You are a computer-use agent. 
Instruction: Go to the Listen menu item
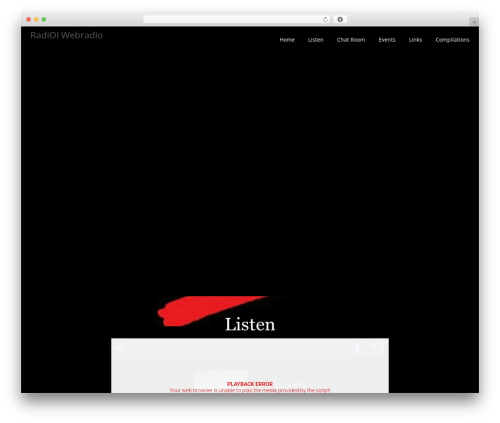tap(315, 40)
